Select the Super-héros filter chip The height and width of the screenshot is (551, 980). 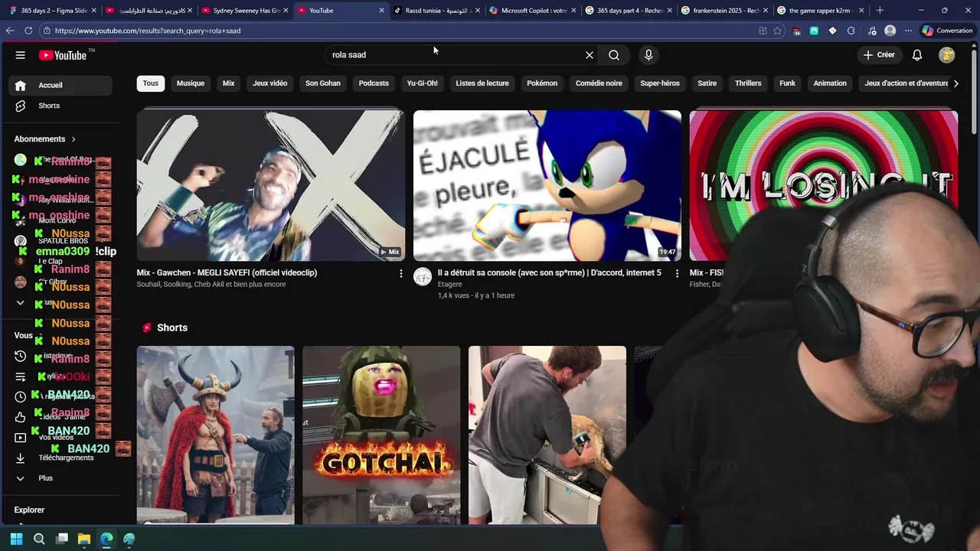pyautogui.click(x=660, y=83)
